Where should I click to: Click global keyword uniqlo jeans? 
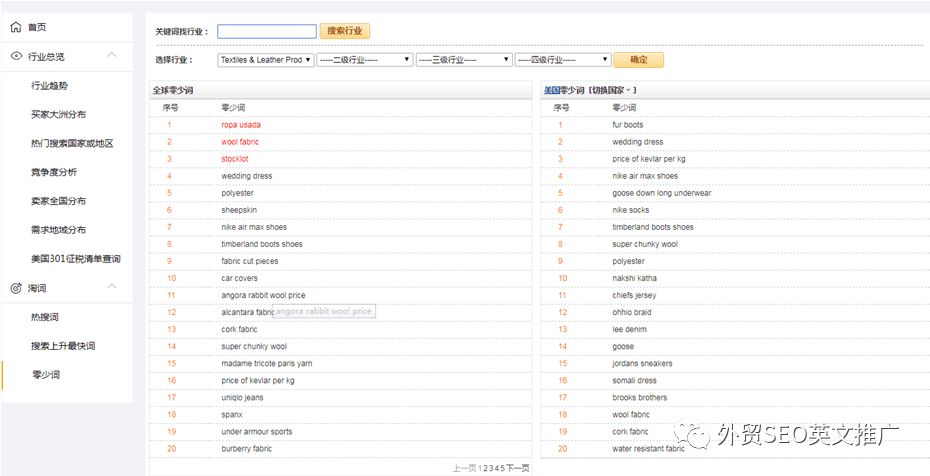(x=242, y=398)
